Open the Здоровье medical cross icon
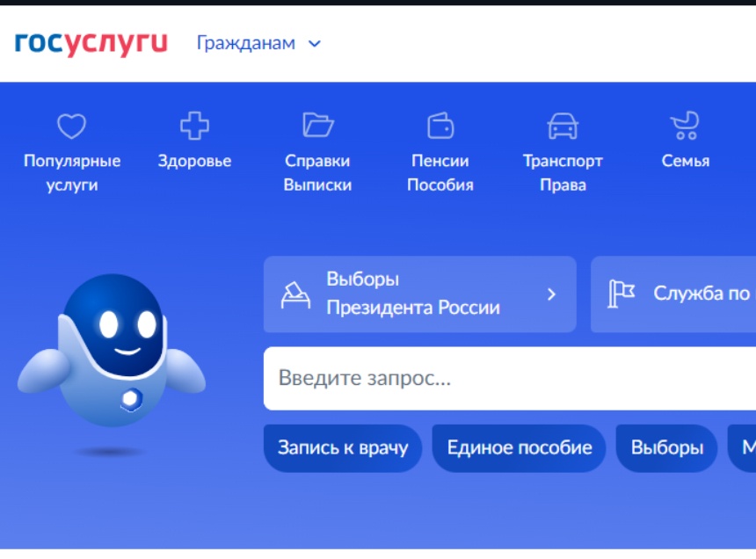756x559 pixels. point(194,126)
